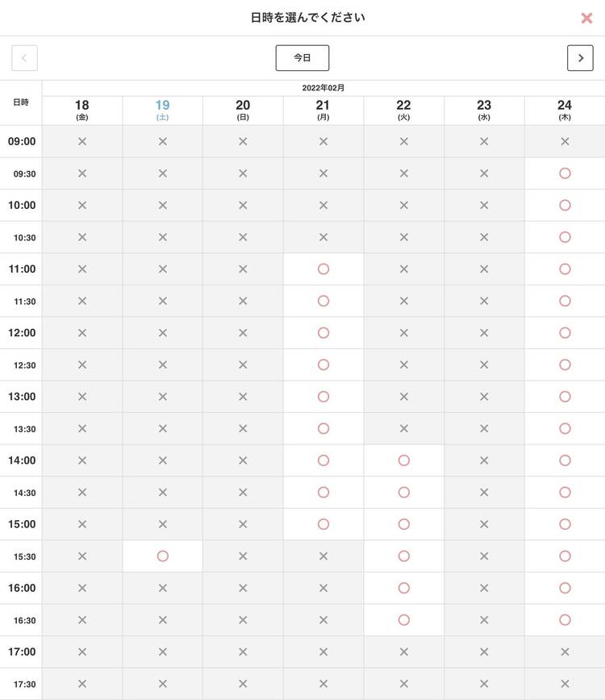The width and height of the screenshot is (605, 700).
Task: Select Monday 21 at 12:30 slot
Action: click(323, 365)
